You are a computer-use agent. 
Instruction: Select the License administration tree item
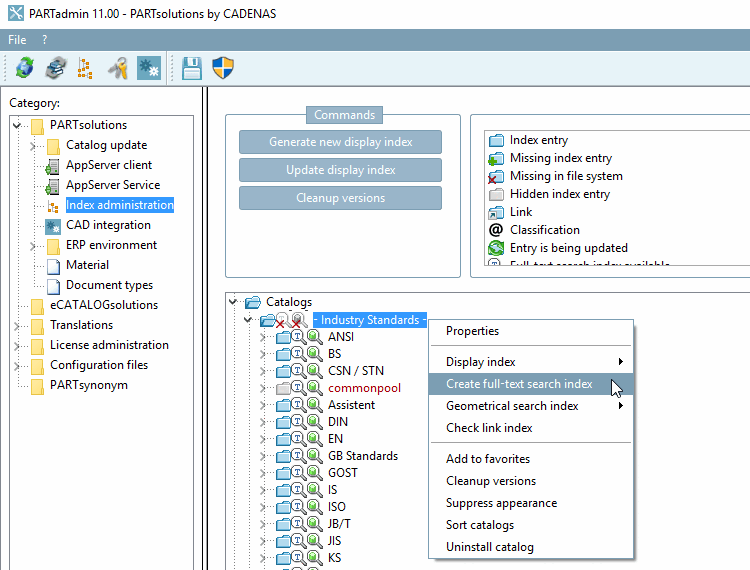coord(109,345)
